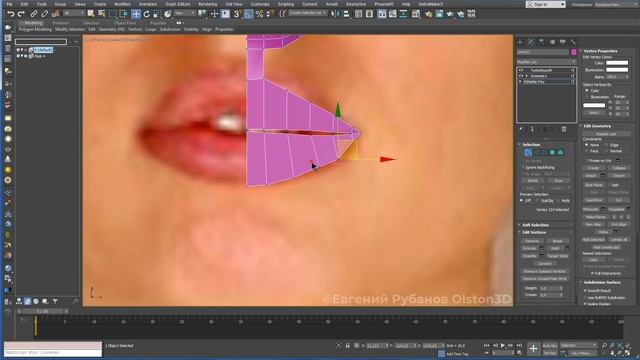Toggle the Smooth Result checkbox
This screenshot has height=360, width=640.
585,291
